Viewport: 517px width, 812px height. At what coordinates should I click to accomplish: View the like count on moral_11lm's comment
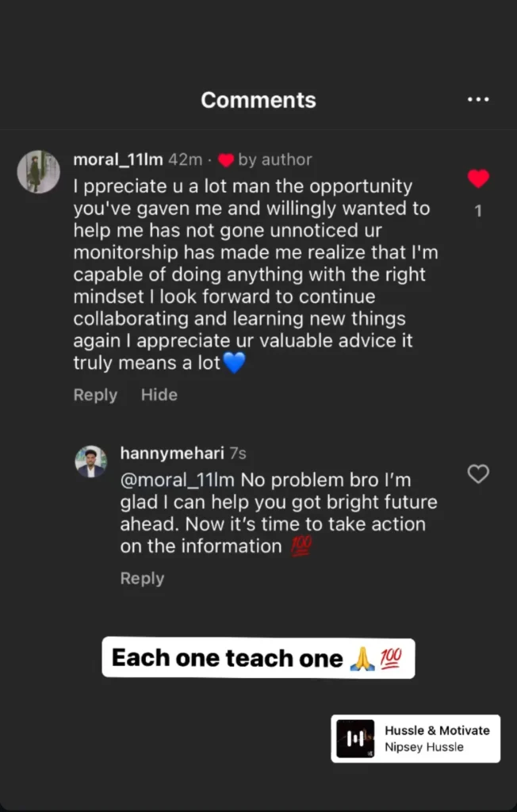tap(478, 211)
